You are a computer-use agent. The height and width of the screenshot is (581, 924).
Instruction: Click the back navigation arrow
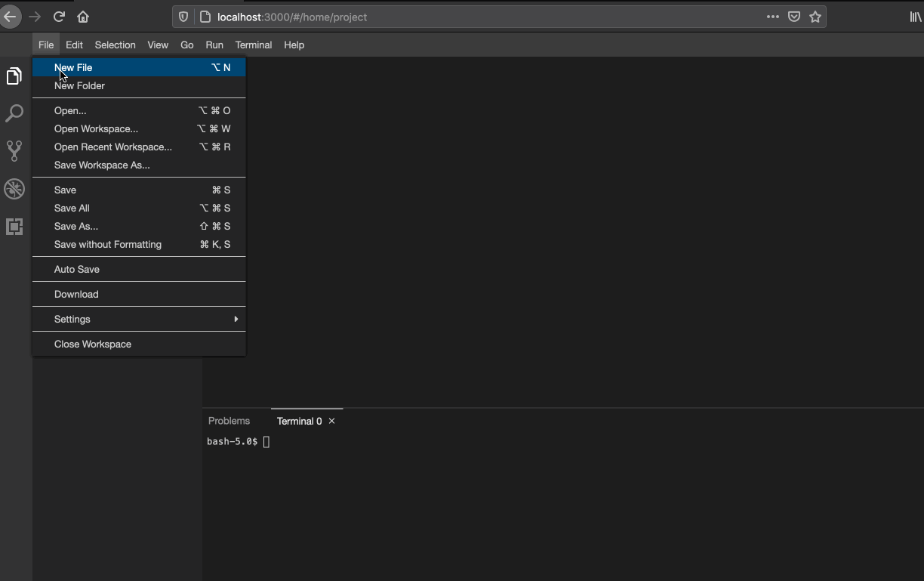tap(11, 17)
